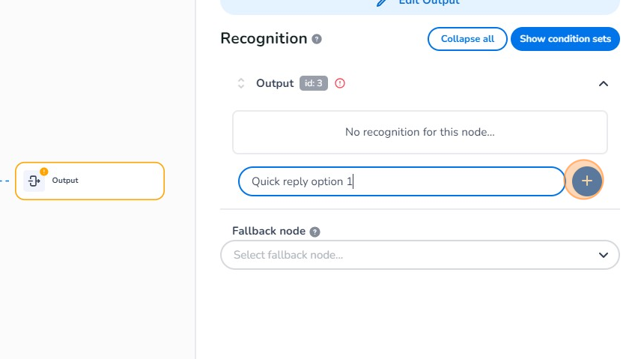
Task: Click the Recognition heading text
Action: click(x=264, y=39)
